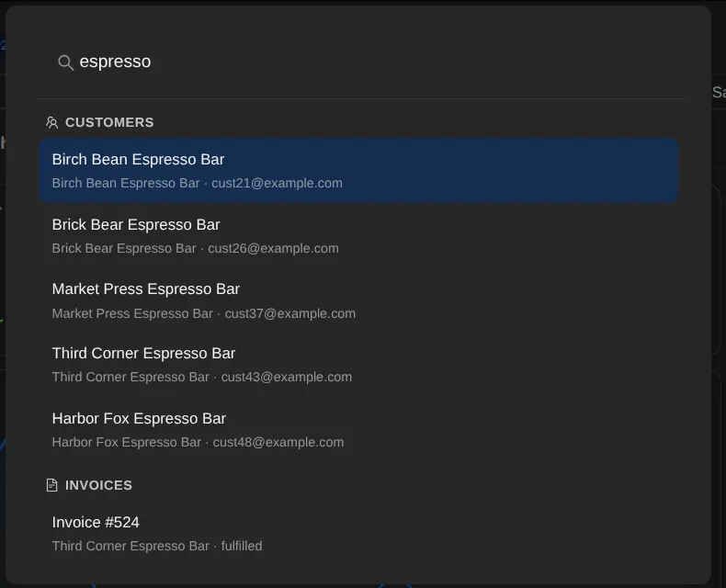Open Invoice #524 result
Image resolution: width=726 pixels, height=588 pixels.
pos(358,534)
